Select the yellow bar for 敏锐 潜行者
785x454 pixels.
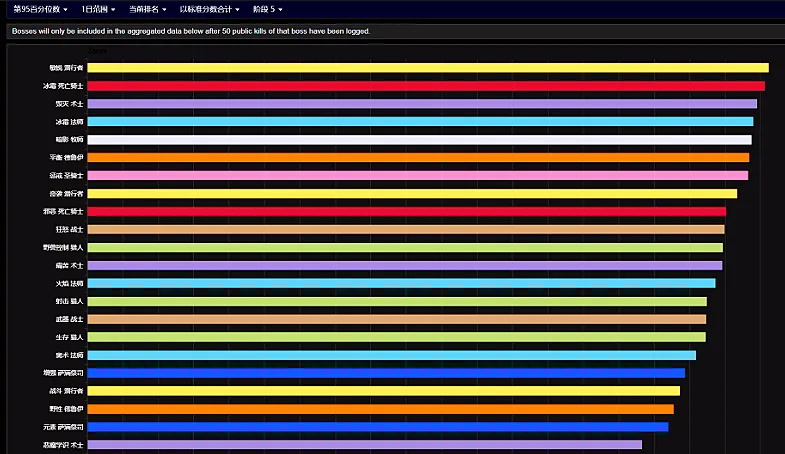(x=428, y=68)
